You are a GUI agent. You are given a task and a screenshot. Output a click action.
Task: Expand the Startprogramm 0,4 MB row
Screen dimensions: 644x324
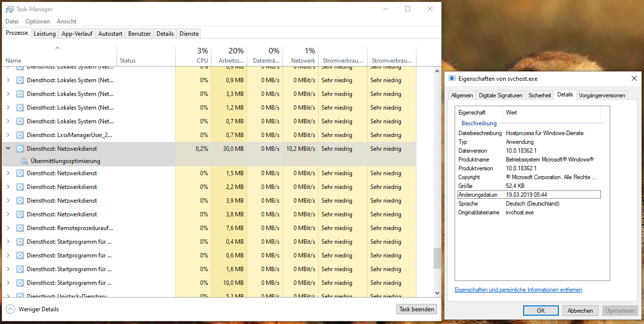(8, 242)
